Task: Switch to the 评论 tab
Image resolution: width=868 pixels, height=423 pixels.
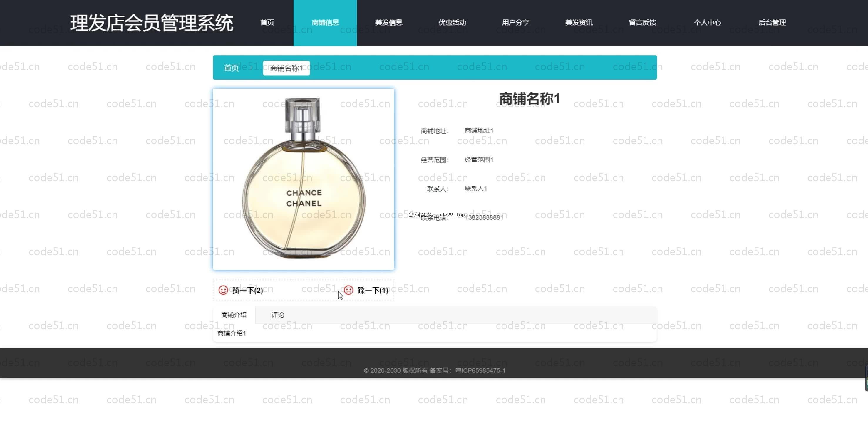Action: pyautogui.click(x=278, y=315)
